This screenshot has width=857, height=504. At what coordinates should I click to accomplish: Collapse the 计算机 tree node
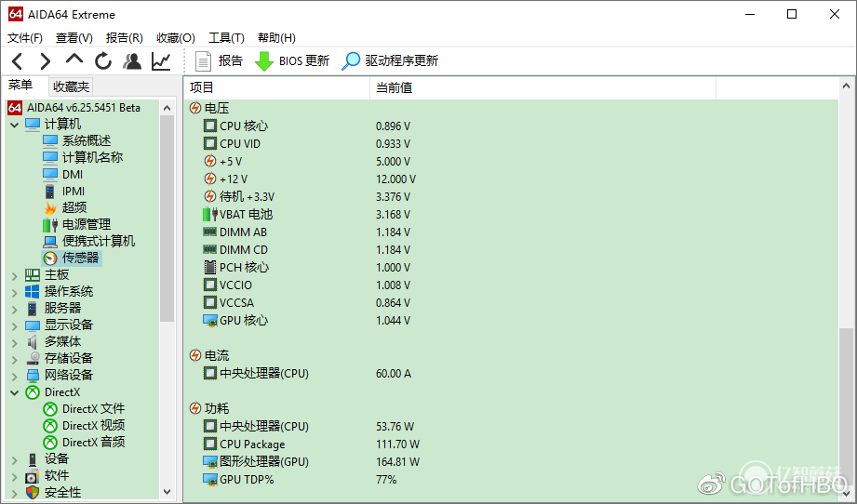click(15, 125)
